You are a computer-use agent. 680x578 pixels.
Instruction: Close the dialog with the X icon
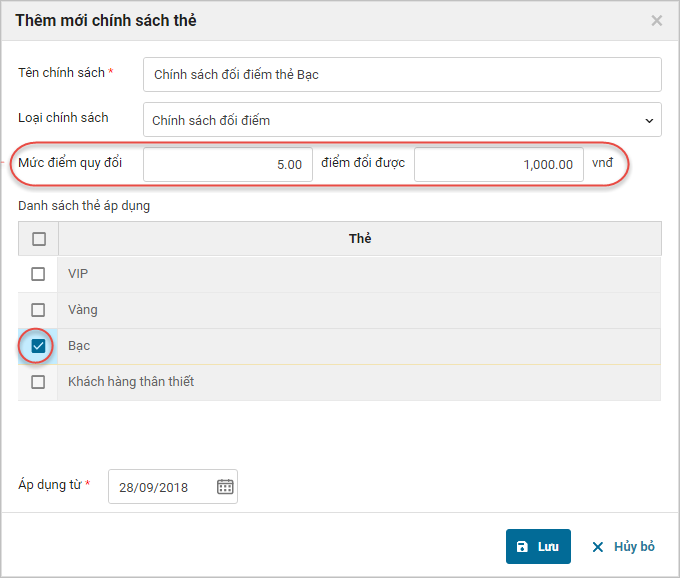click(657, 20)
